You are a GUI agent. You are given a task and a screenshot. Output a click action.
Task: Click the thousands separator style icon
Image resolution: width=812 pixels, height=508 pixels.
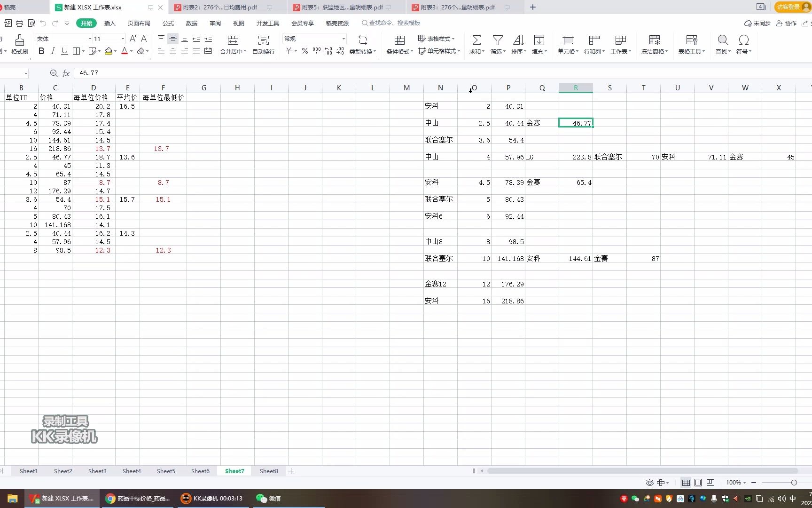pos(317,51)
